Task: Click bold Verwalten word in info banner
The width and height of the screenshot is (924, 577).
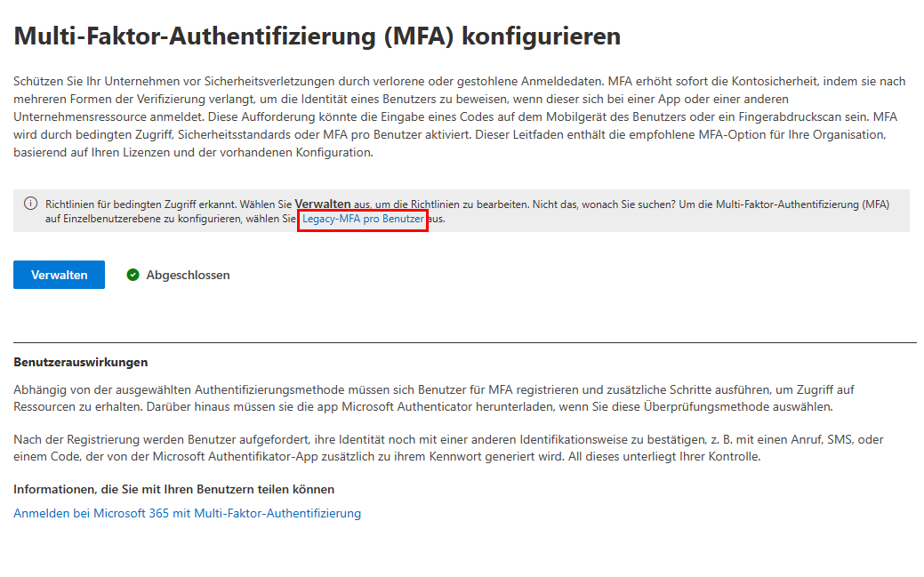Action: coord(324,204)
